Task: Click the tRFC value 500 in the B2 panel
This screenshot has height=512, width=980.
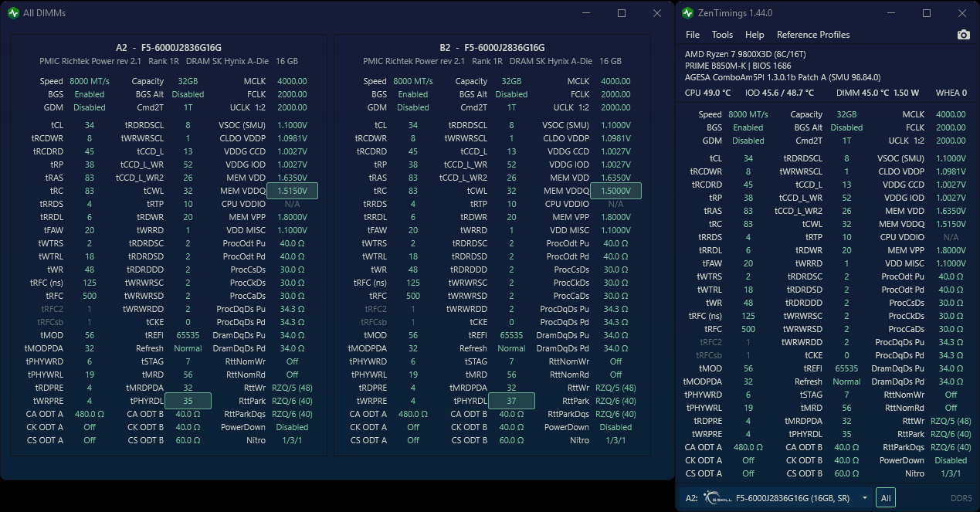Action: [x=413, y=296]
